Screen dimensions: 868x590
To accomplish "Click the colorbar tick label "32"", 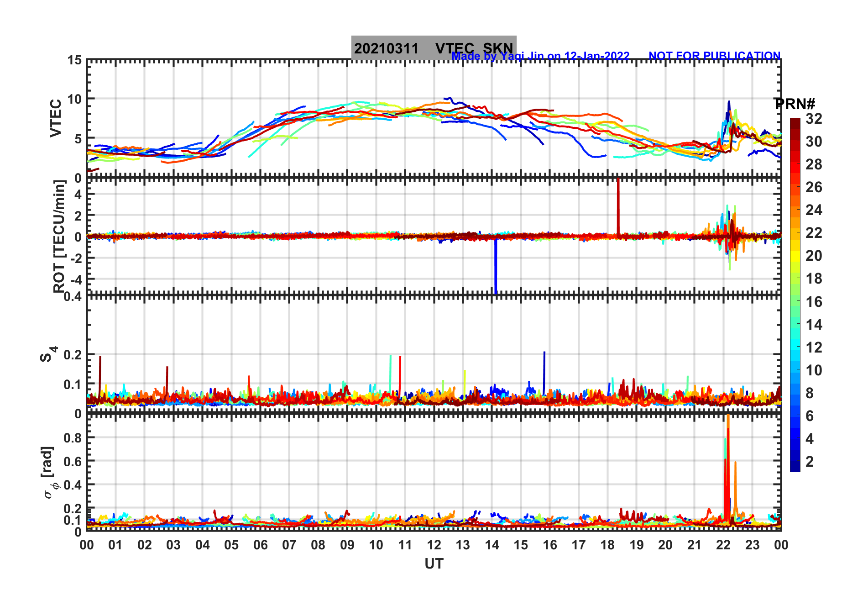I will pos(814,119).
